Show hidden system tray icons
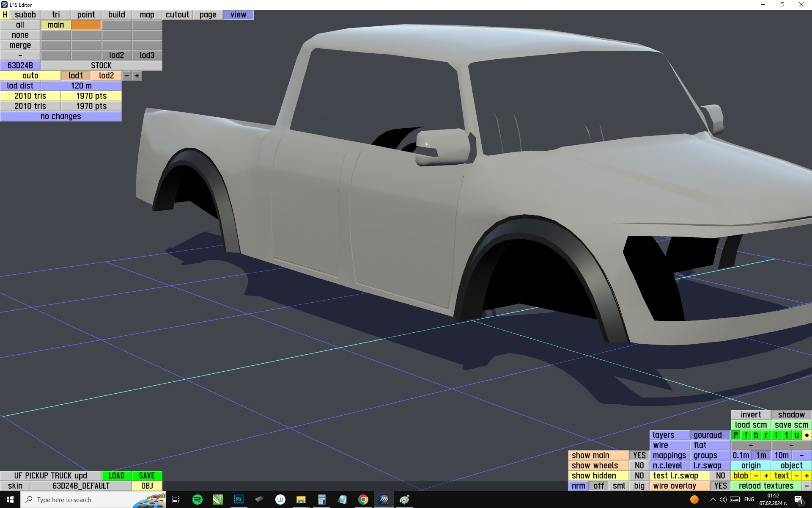The image size is (812, 508). [713, 500]
